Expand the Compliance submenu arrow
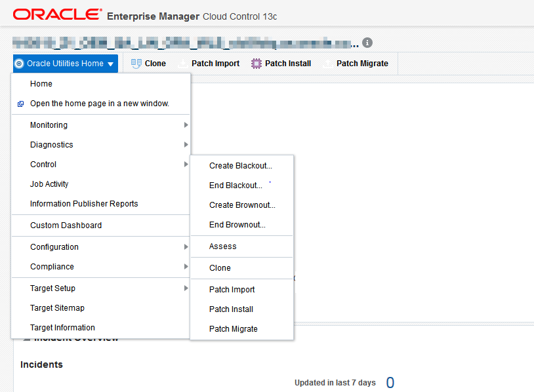Viewport: 534px width, 392px height. [x=186, y=266]
